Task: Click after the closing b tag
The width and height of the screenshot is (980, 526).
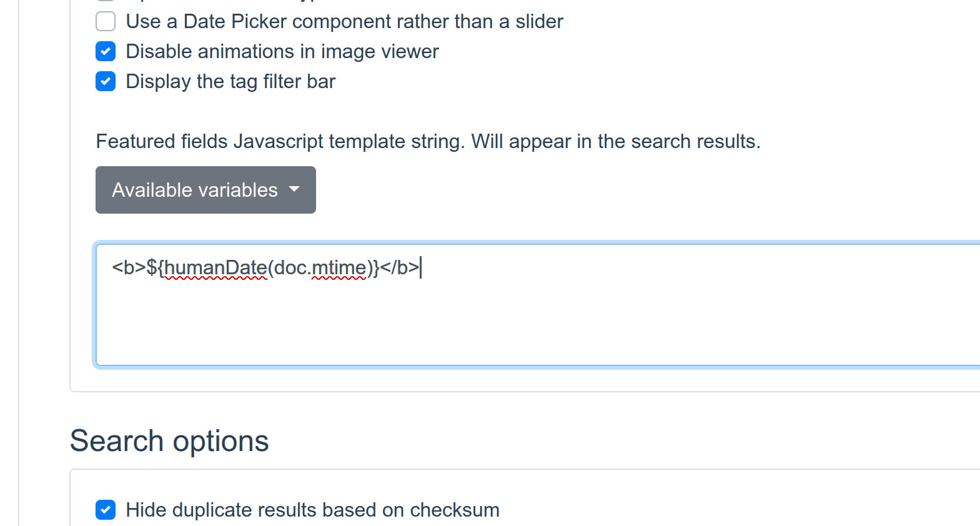Action: pyautogui.click(x=422, y=267)
